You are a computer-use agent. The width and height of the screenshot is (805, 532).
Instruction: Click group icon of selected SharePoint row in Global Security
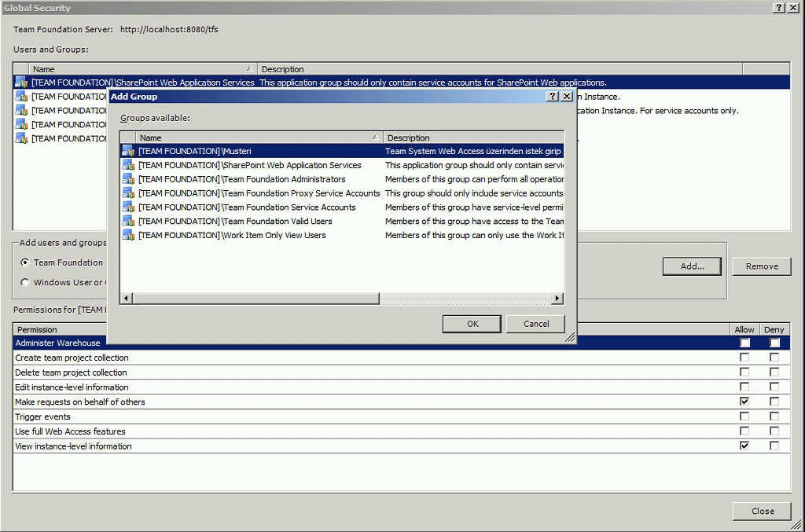coord(21,83)
